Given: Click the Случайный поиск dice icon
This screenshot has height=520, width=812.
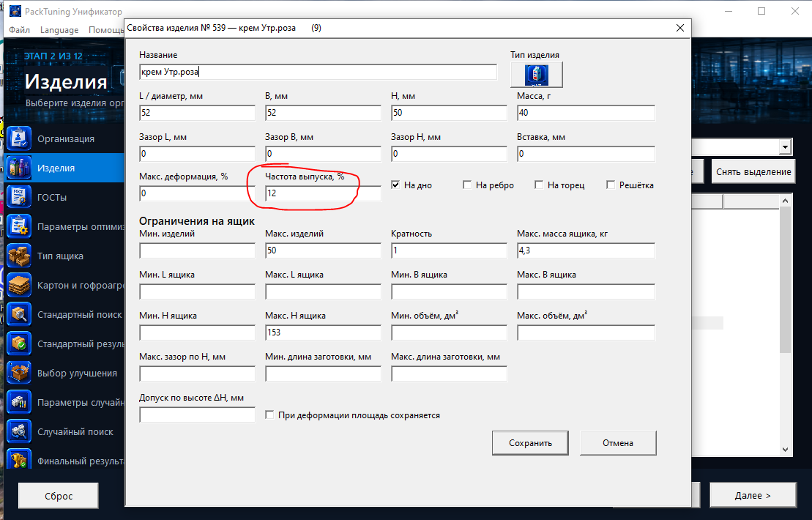Looking at the screenshot, I should (x=19, y=431).
